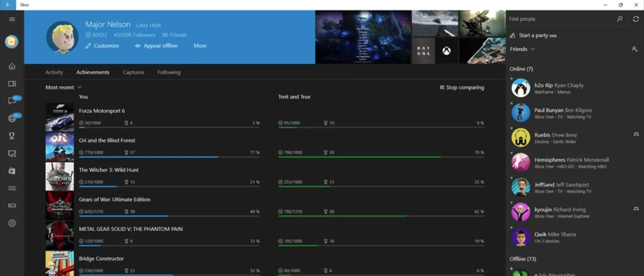Open the Bridge Constructor thumbnail
The width and height of the screenshot is (644, 276).
[x=59, y=263]
